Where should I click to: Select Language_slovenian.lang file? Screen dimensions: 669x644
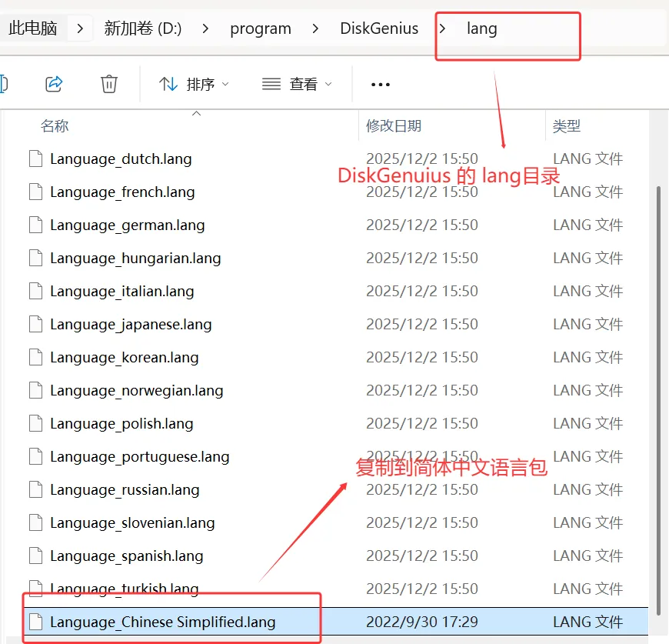click(132, 522)
